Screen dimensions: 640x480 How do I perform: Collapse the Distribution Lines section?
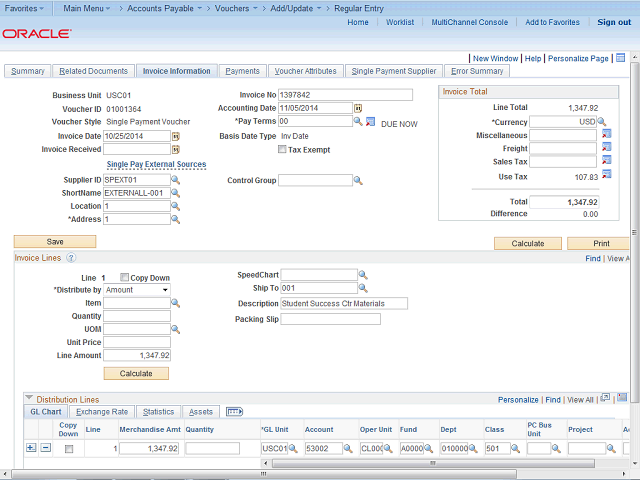coord(28,399)
